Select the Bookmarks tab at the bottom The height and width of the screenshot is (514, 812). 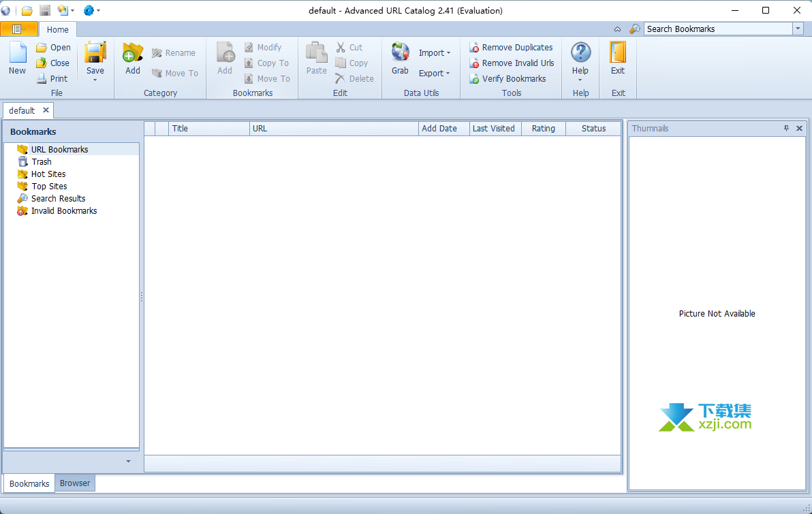[29, 483]
